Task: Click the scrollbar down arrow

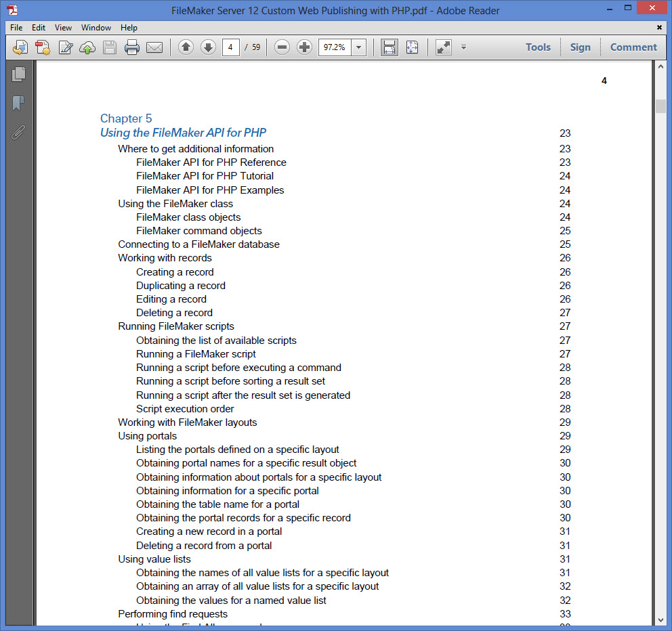Action: pyautogui.click(x=660, y=620)
